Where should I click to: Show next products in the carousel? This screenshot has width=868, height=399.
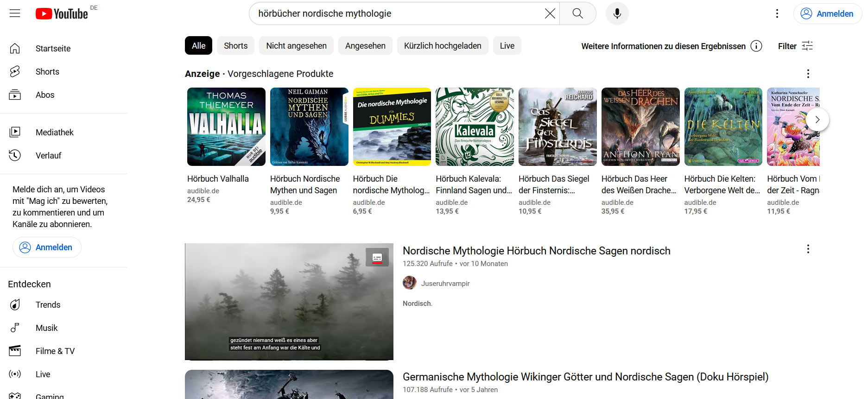pos(817,120)
